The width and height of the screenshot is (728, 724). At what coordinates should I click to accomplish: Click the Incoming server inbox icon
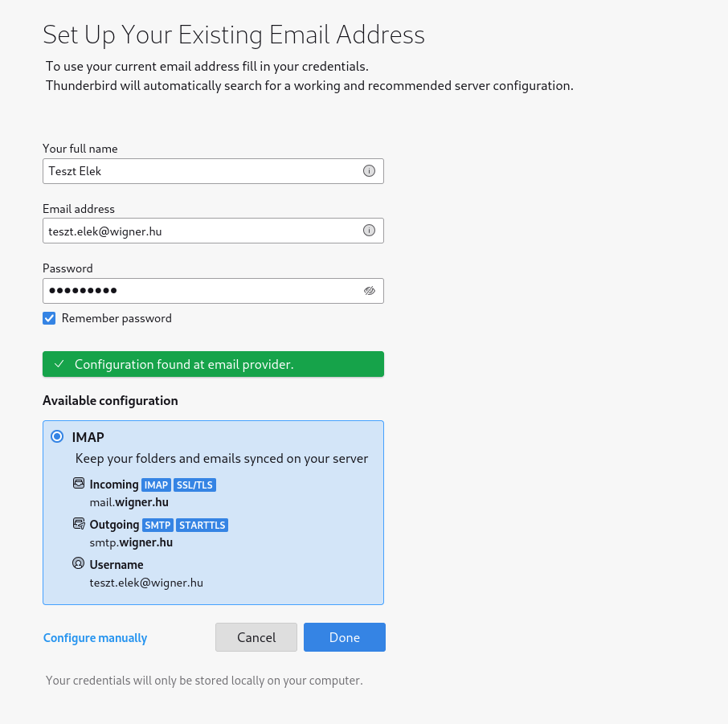pyautogui.click(x=79, y=484)
